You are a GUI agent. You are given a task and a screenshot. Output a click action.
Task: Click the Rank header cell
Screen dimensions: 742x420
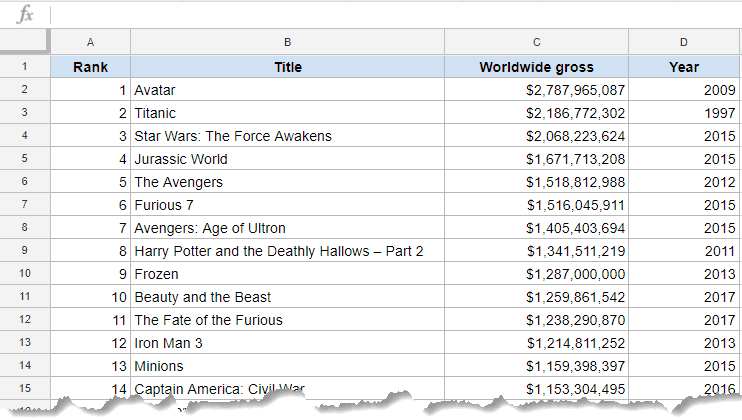click(x=90, y=67)
